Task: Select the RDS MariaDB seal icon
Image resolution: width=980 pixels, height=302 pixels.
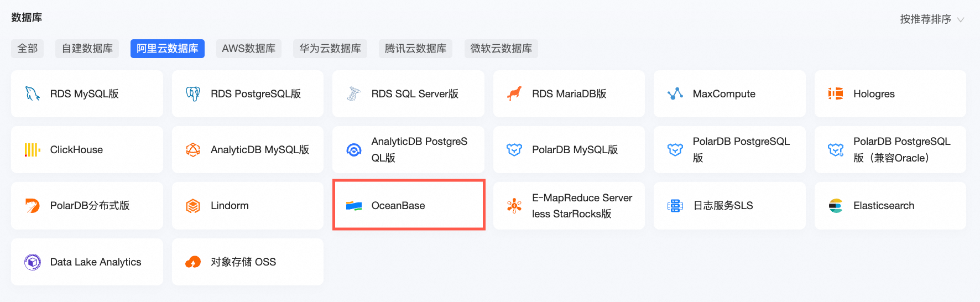Action: coord(514,93)
